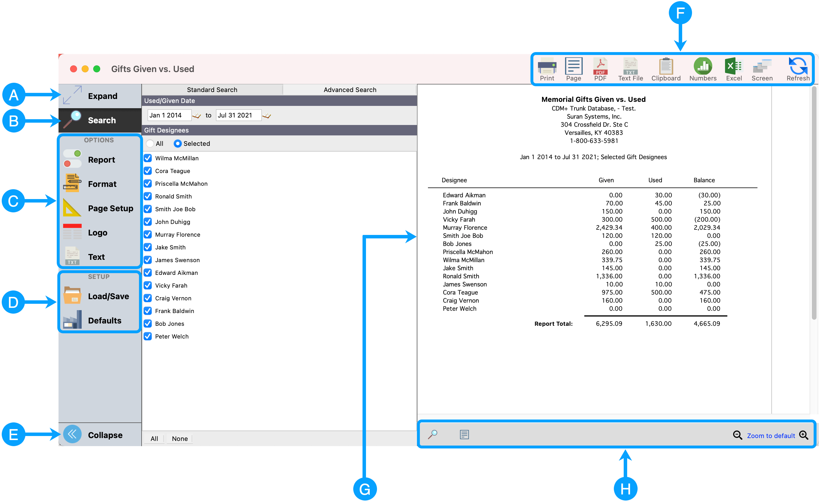Click the Used/Given Date section header
The width and height of the screenshot is (820, 504).
(x=280, y=101)
